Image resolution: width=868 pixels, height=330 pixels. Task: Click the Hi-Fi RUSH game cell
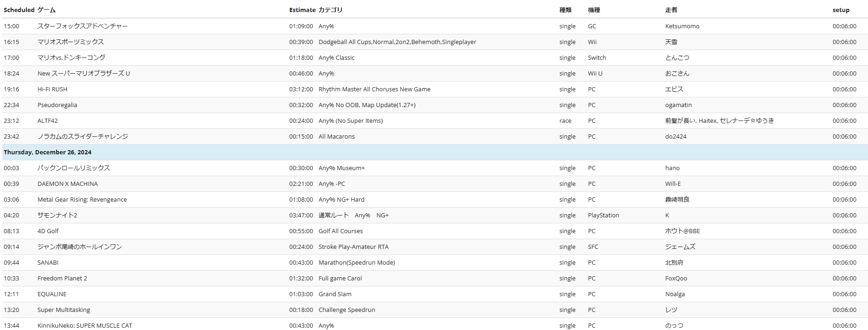click(52, 89)
